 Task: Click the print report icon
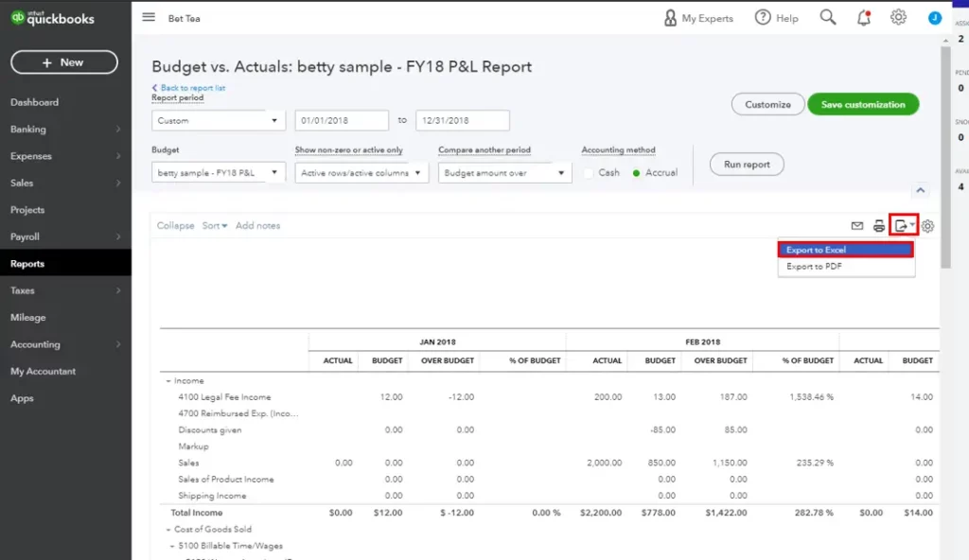click(879, 226)
